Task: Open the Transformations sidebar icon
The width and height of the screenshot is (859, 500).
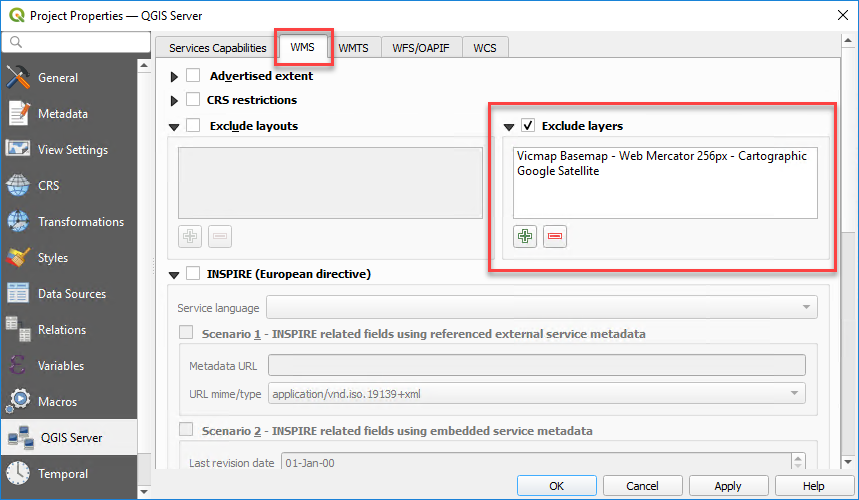Action: [x=18, y=221]
